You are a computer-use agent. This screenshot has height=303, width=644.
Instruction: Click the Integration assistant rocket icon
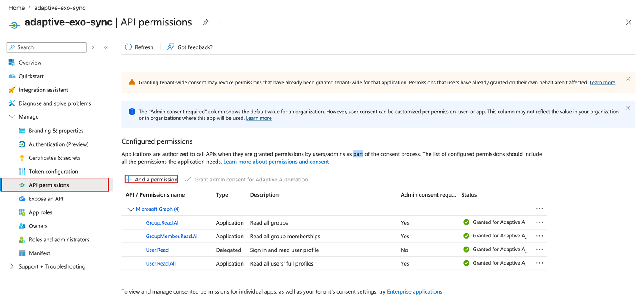click(x=12, y=90)
